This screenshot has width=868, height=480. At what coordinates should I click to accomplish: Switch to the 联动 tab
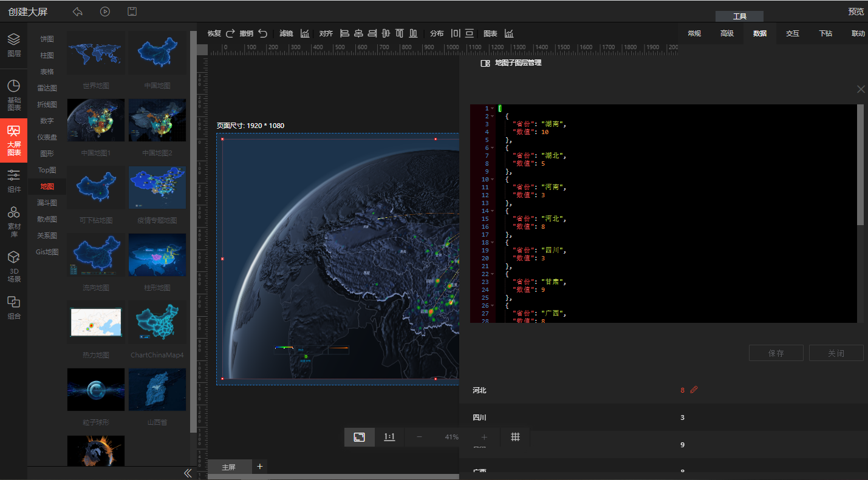858,33
